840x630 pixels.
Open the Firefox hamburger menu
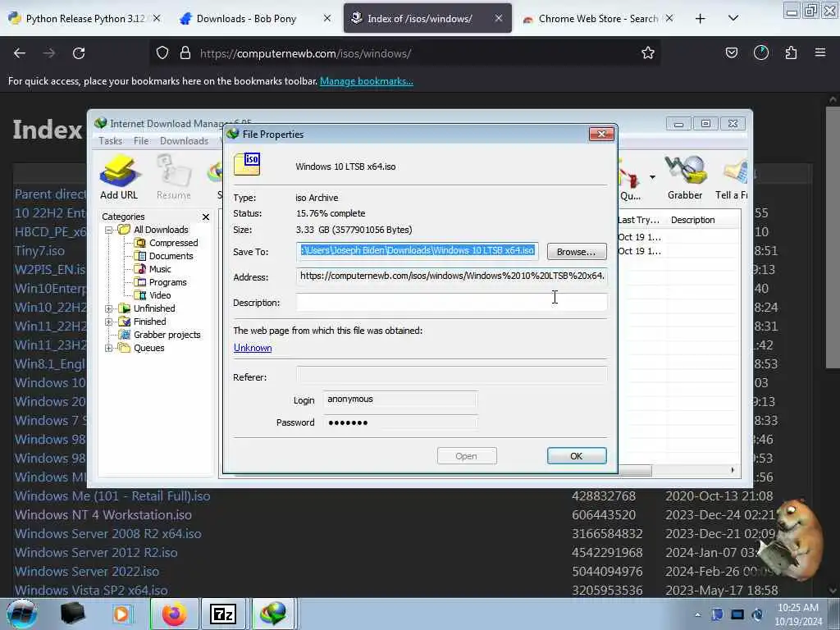[x=820, y=52]
